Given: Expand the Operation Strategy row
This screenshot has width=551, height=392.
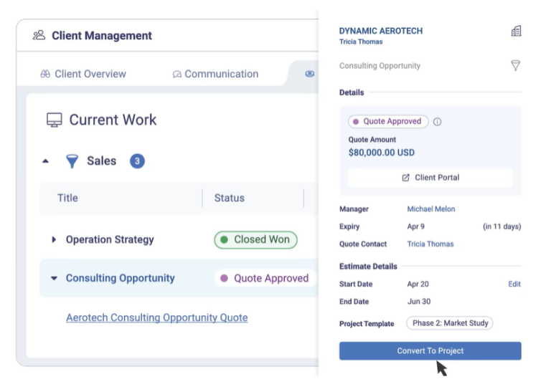Looking at the screenshot, I should pos(54,239).
